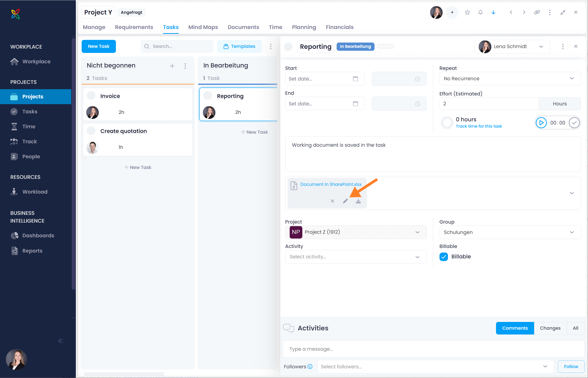
Task: Open Repeat No Recurrence dropdown
Action: (510, 79)
